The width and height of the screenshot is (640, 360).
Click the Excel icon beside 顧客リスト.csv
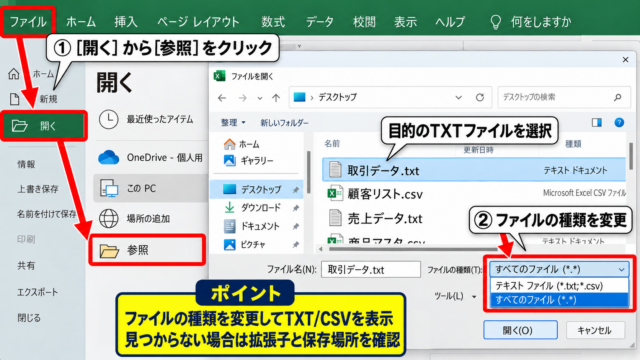[x=335, y=193]
